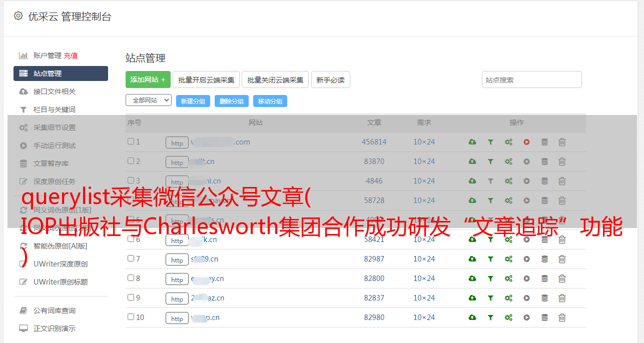Open column filter icon in row 2
The image size is (644, 343).
click(x=490, y=161)
